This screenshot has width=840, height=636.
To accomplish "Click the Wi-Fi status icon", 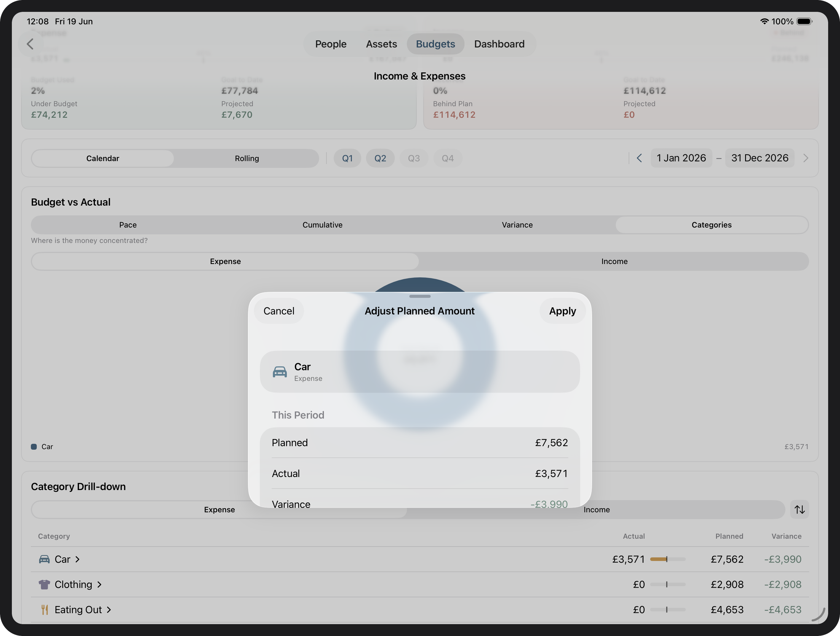I will click(x=764, y=21).
